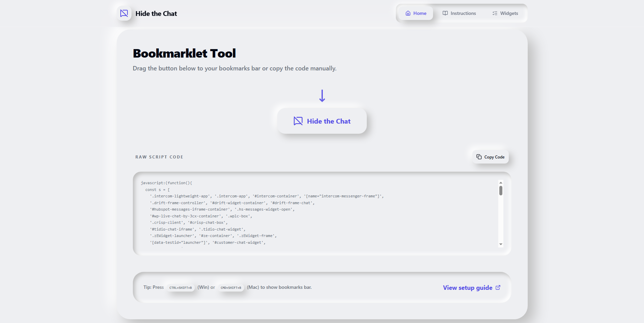This screenshot has width=644, height=323.
Task: Click the Hide the Chat title in the header
Action: [156, 14]
